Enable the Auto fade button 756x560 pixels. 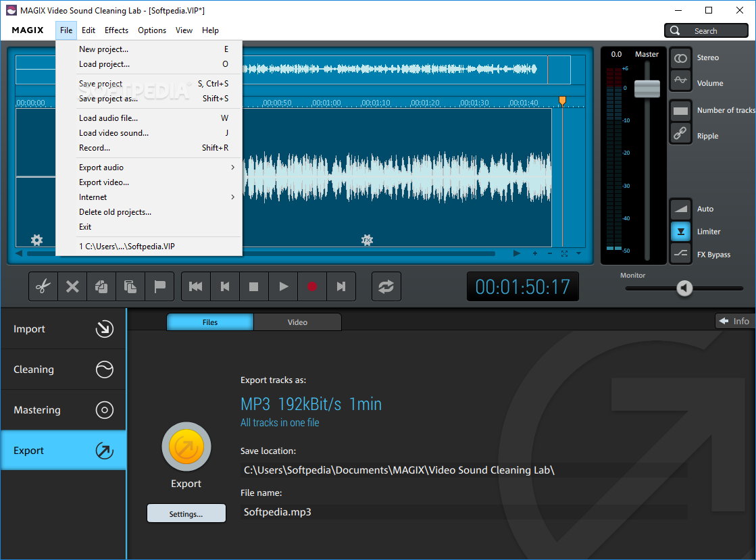[x=680, y=209]
